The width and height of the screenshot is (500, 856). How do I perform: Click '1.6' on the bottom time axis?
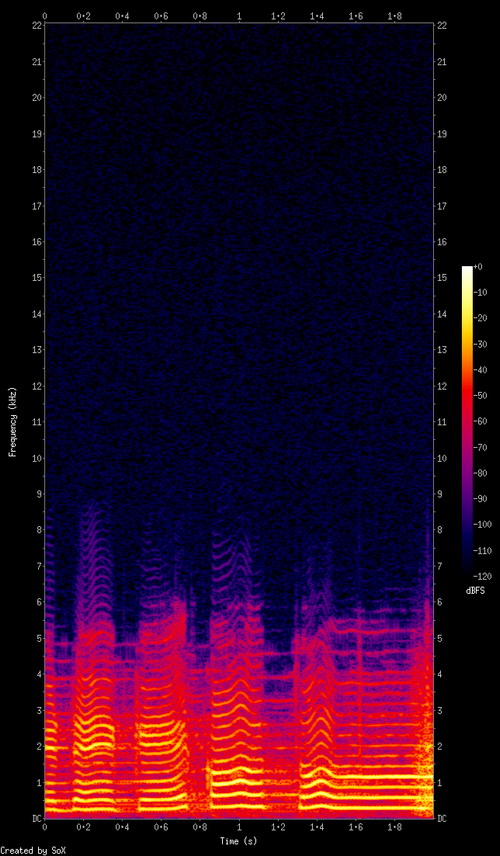pos(356,827)
